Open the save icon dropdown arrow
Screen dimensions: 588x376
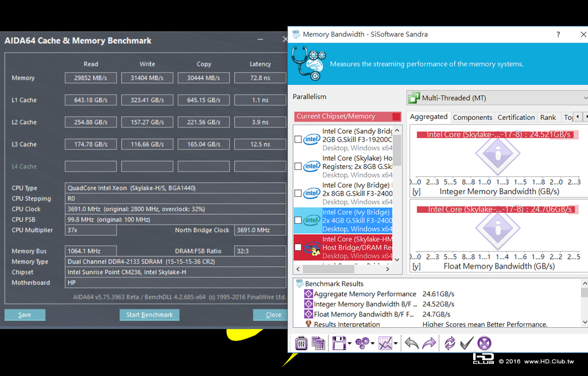tap(350, 343)
